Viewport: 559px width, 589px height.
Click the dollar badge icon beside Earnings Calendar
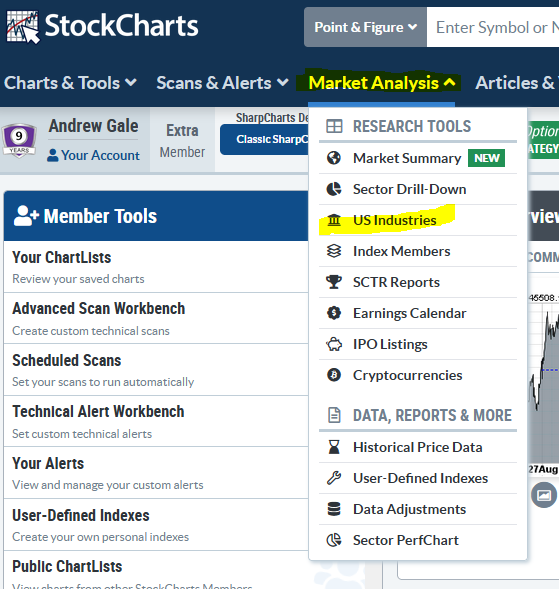(334, 313)
